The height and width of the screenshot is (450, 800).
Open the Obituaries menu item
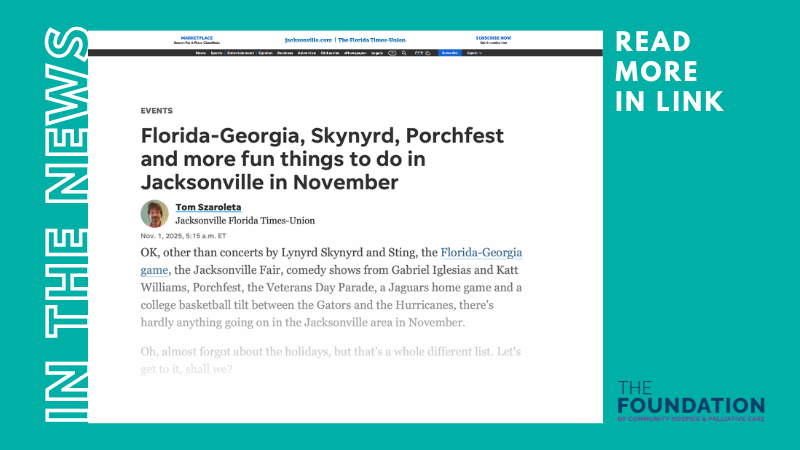pos(330,53)
